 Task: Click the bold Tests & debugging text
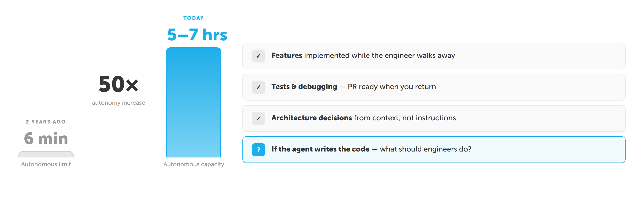[x=304, y=87]
